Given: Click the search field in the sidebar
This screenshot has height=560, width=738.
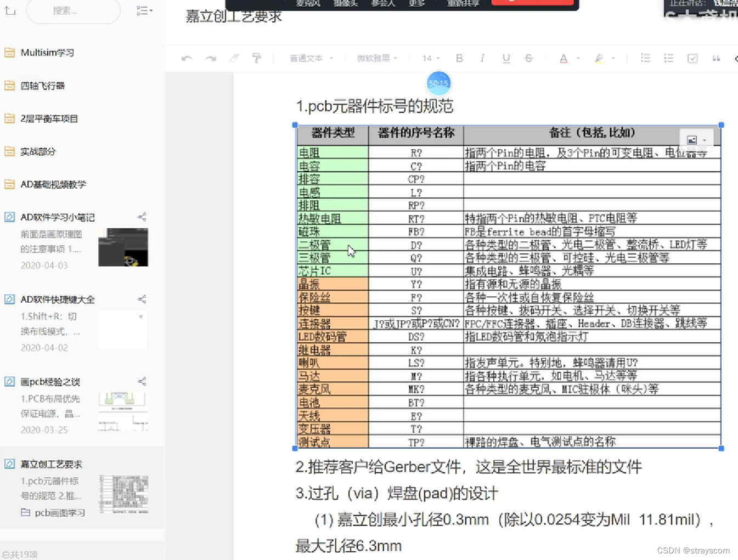Looking at the screenshot, I should point(73,11).
